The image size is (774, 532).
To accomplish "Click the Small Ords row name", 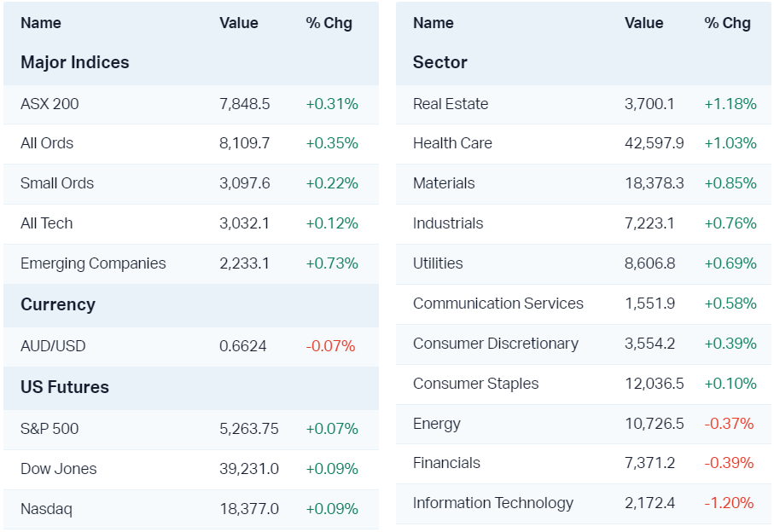I will pos(57,183).
